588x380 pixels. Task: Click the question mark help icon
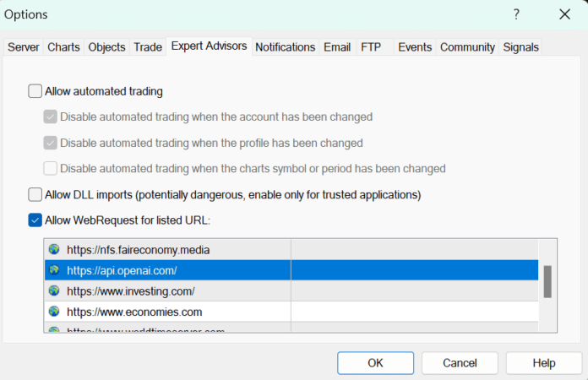[516, 14]
